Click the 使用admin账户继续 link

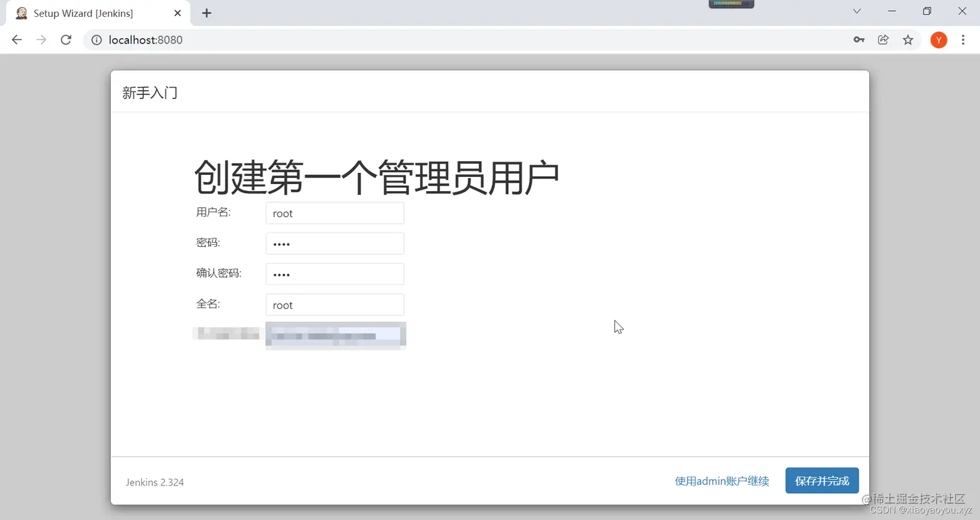721,480
